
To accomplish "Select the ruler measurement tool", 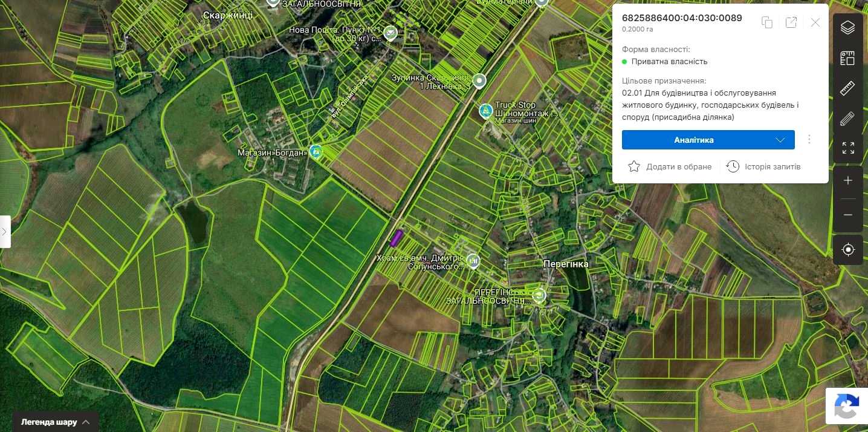I will coord(847,88).
